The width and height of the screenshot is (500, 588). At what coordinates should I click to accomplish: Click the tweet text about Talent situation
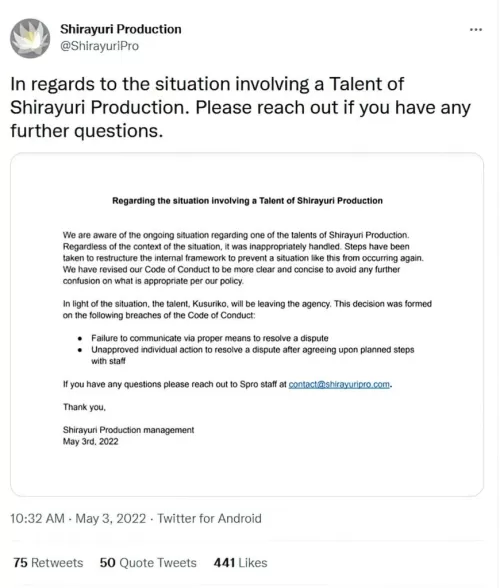[x=240, y=107]
